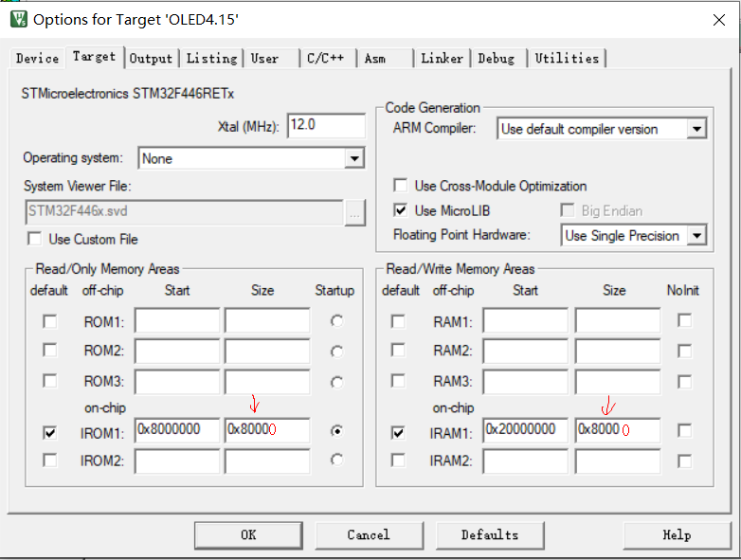The image size is (741, 560).
Task: Open the Output tab
Action: tap(152, 59)
